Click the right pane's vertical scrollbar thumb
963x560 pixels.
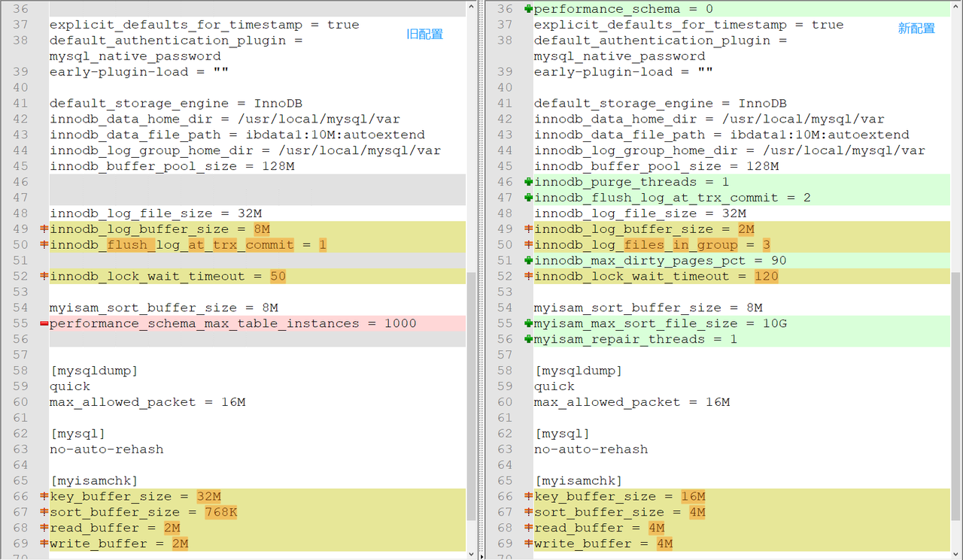coord(956,396)
